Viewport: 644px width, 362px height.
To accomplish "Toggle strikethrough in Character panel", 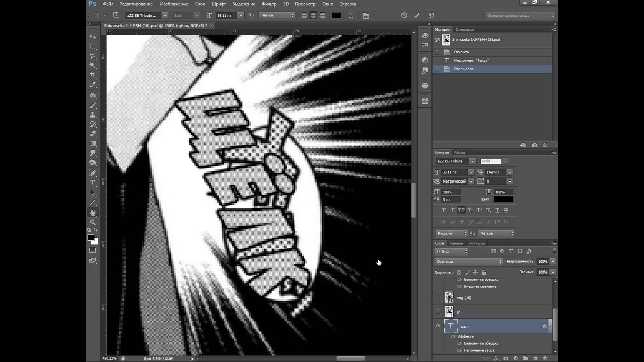I will 506,210.
